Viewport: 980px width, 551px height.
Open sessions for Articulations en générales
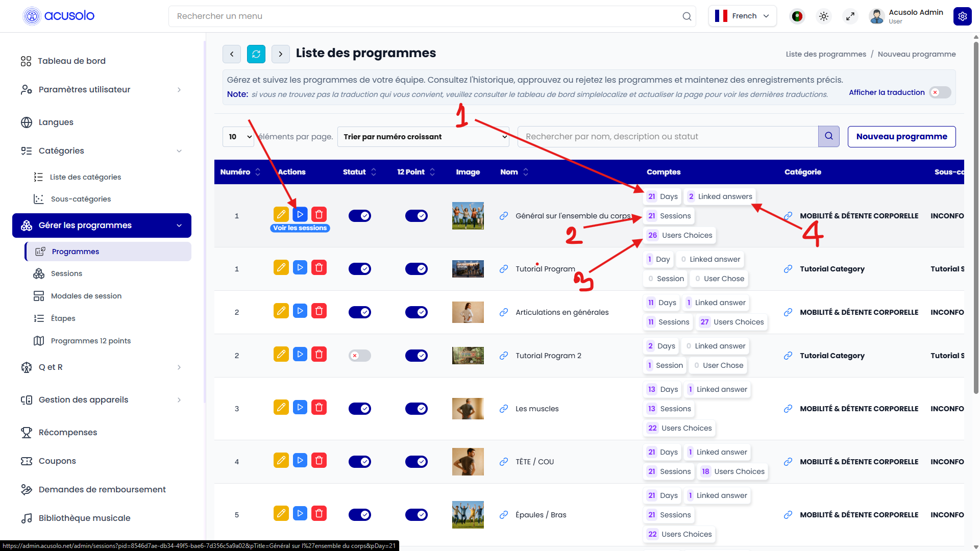300,311
